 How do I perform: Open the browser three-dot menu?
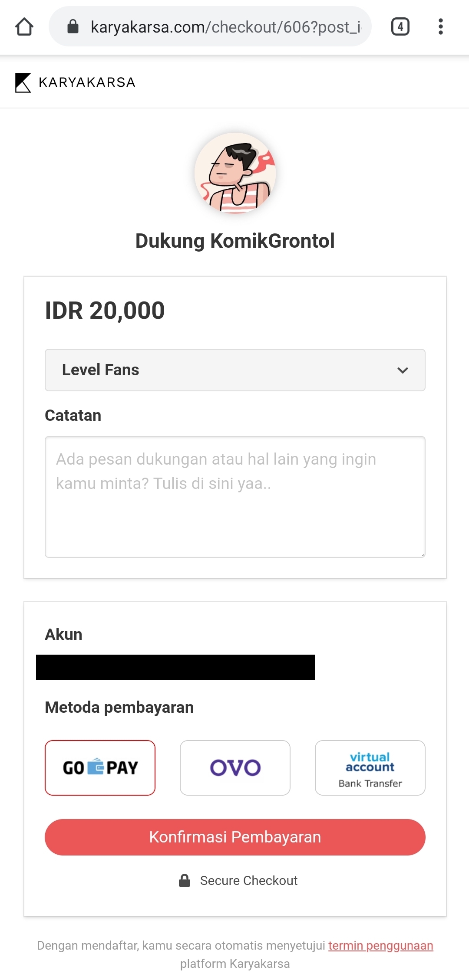coord(440,26)
